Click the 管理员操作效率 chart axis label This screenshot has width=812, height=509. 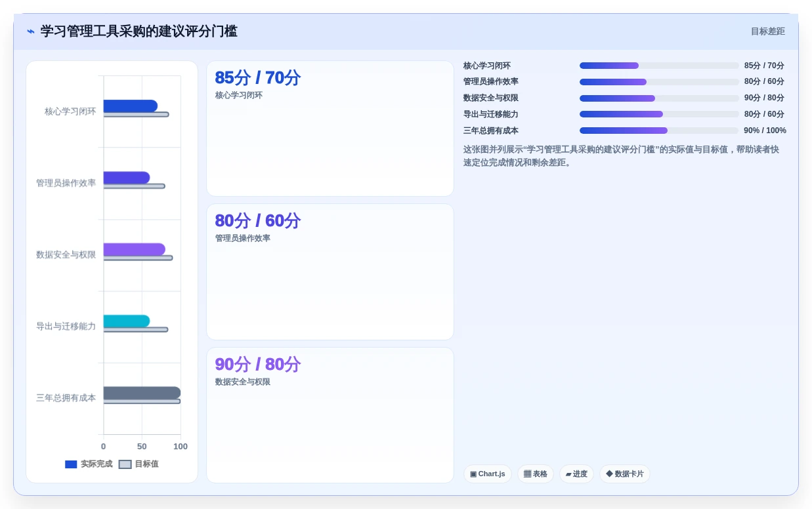click(x=66, y=183)
